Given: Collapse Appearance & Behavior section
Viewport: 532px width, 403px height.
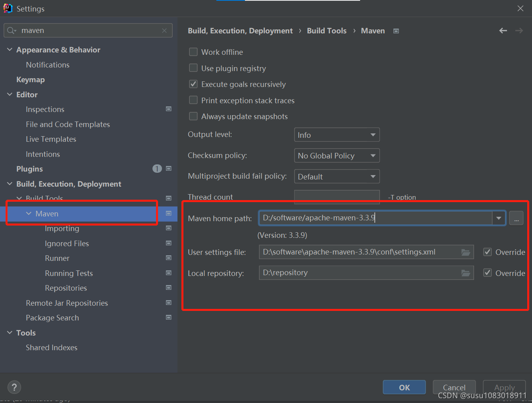Looking at the screenshot, I should point(10,50).
